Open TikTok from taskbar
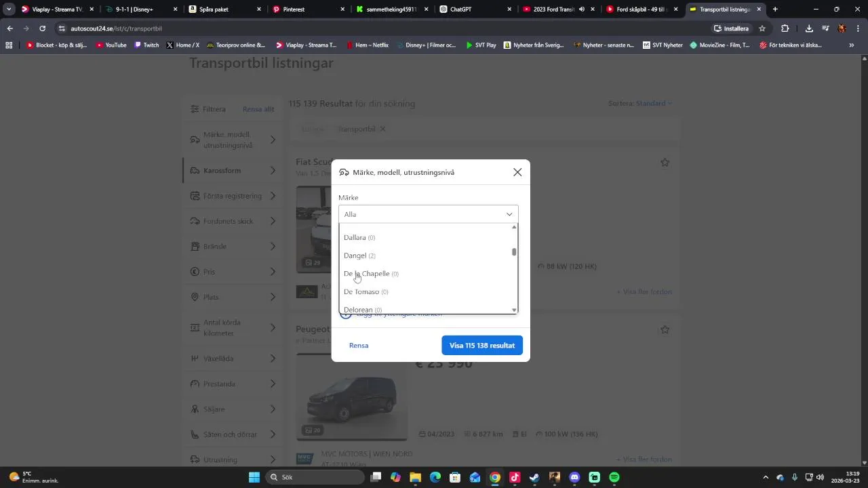This screenshot has width=868, height=488. click(x=515, y=477)
